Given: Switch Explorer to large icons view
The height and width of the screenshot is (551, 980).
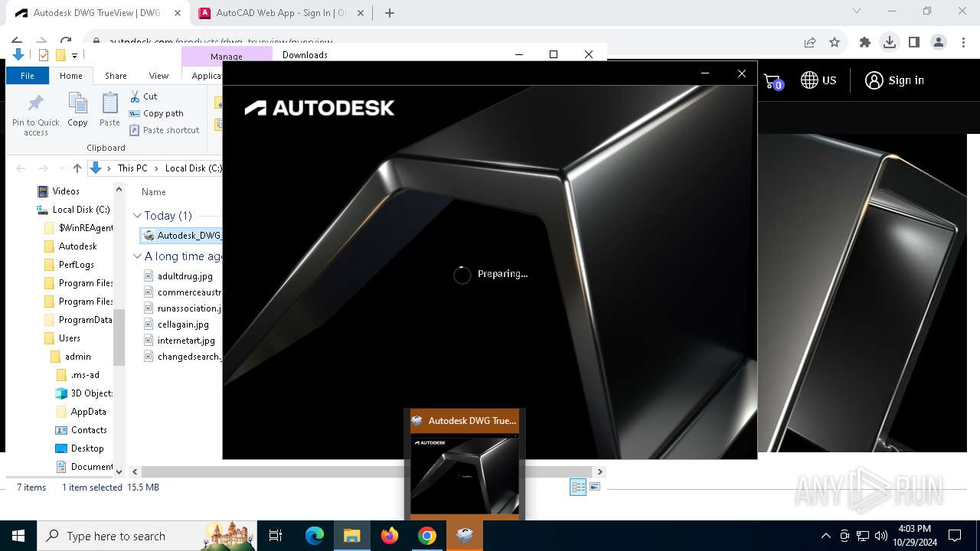Looking at the screenshot, I should (x=595, y=487).
